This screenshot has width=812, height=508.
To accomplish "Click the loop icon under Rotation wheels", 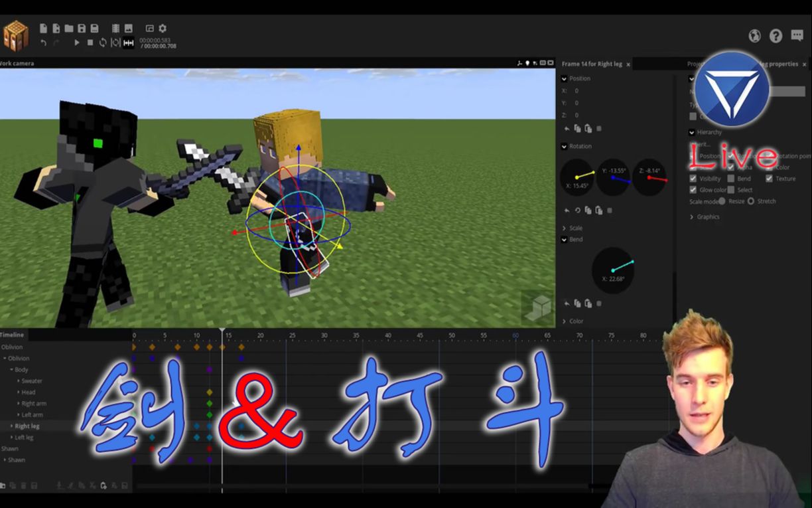I will 577,211.
